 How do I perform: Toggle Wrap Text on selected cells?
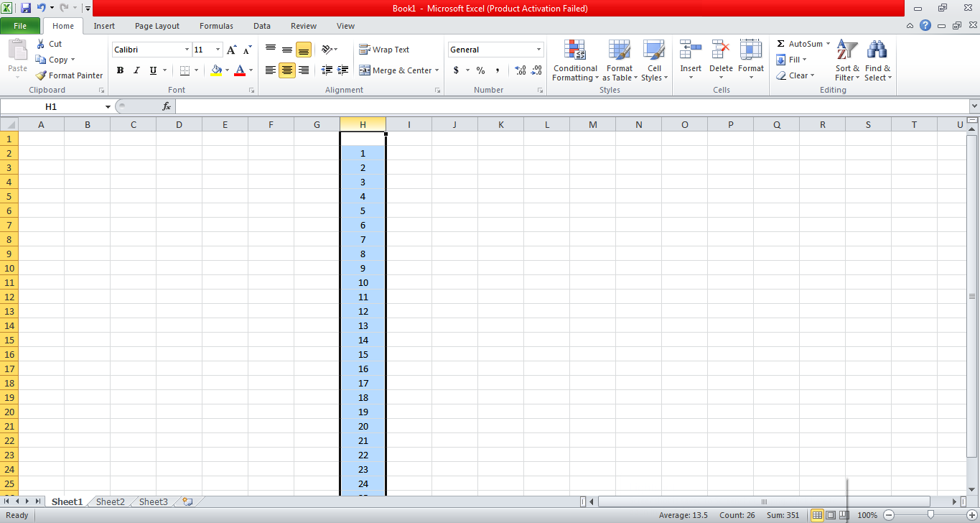(x=384, y=50)
